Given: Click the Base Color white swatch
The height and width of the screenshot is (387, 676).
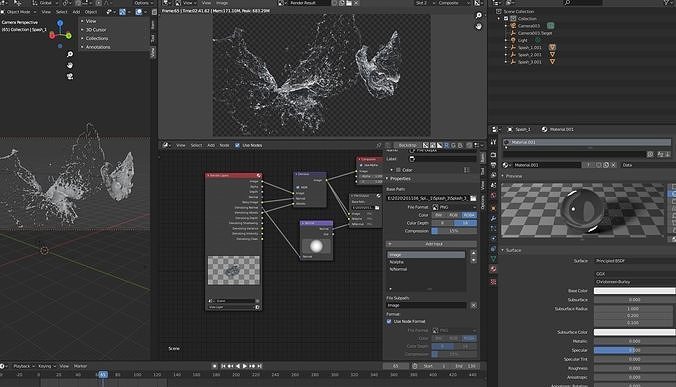Looking at the screenshot, I should 635,291.
